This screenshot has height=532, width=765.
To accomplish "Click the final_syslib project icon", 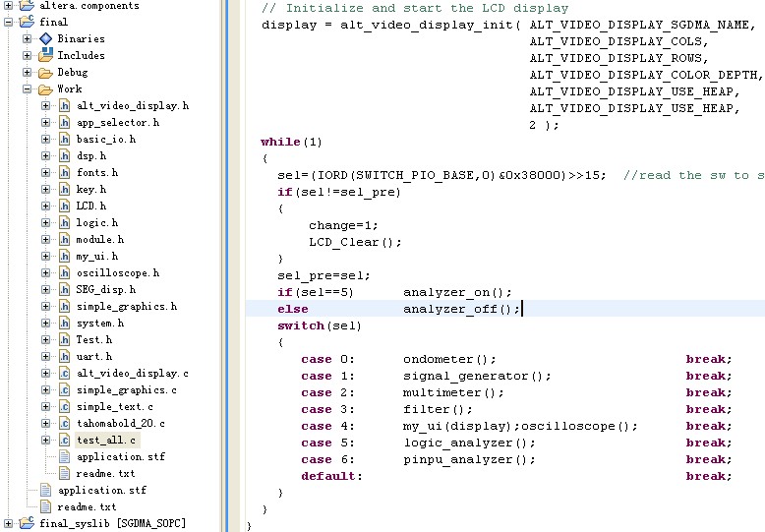I will pos(27,523).
